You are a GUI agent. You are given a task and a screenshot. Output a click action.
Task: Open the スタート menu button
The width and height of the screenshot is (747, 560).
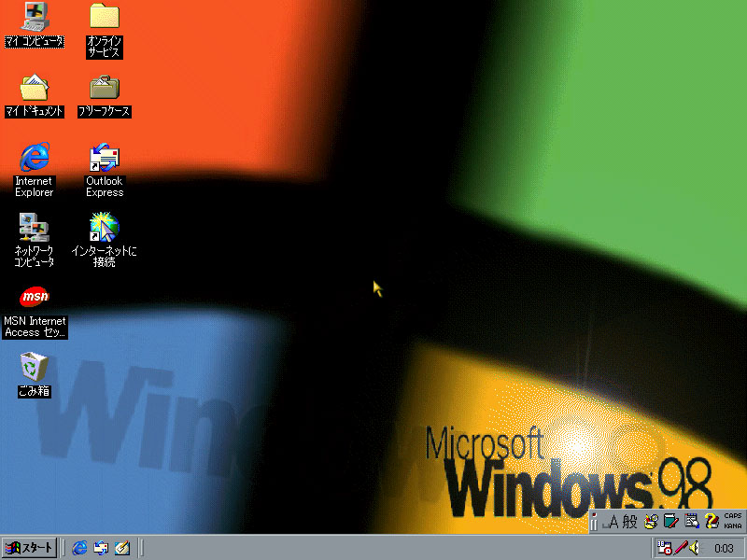30,548
